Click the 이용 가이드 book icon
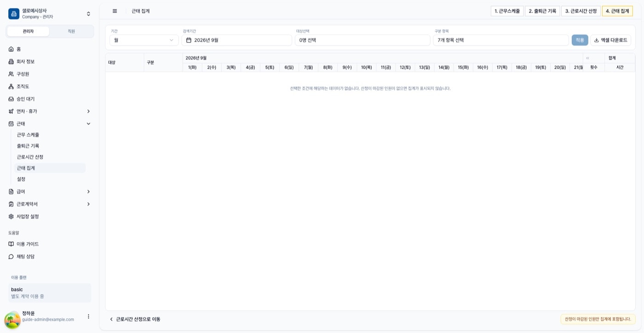Screen dimensions: 644x333 pyautogui.click(x=11, y=244)
